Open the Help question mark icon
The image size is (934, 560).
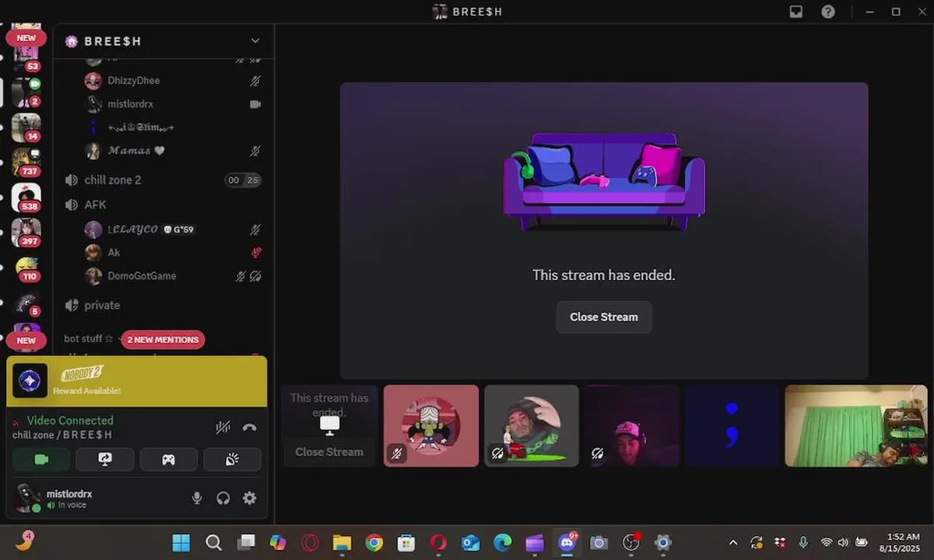coord(828,12)
